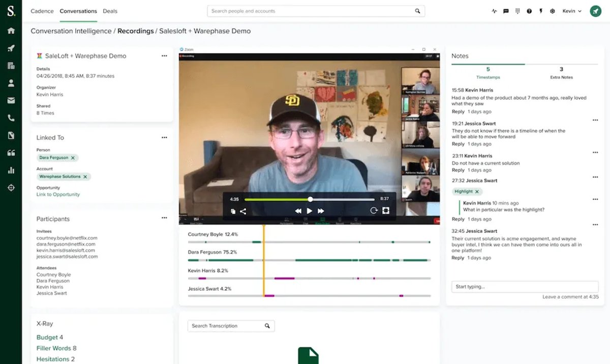Click the magnifier in people search bar
The image size is (610, 364).
tap(417, 11)
